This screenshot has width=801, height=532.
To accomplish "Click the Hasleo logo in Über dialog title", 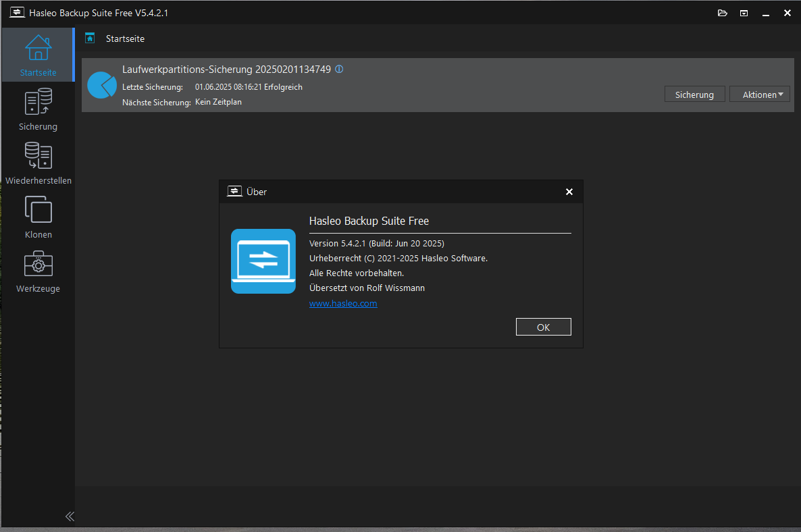I will click(x=234, y=191).
